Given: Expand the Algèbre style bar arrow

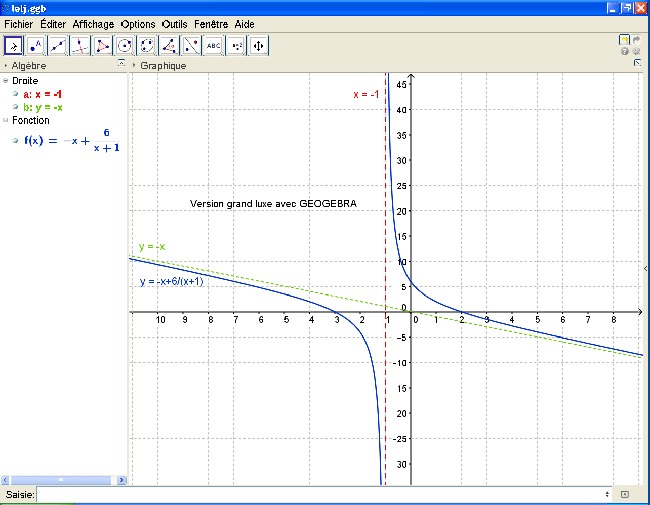Looking at the screenshot, I should [6, 66].
